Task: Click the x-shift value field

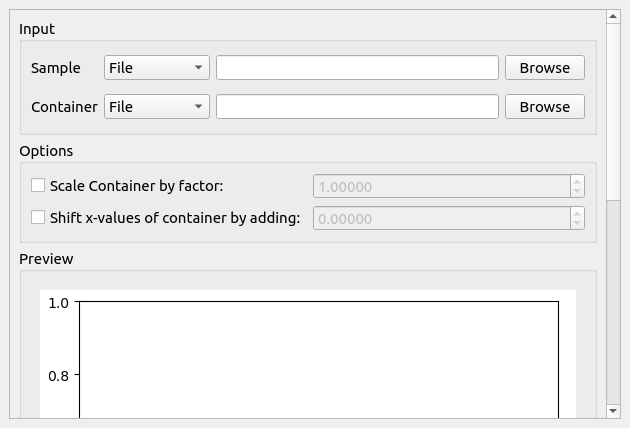Action: click(x=440, y=218)
